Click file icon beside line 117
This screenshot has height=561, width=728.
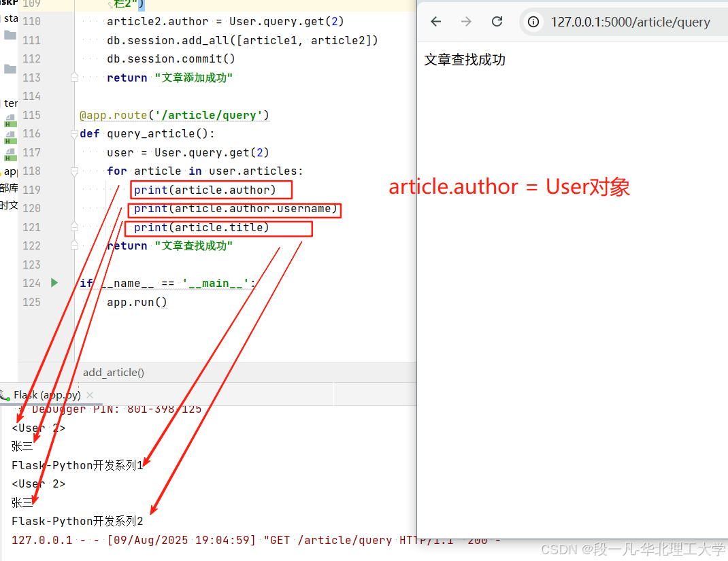tap(10, 155)
